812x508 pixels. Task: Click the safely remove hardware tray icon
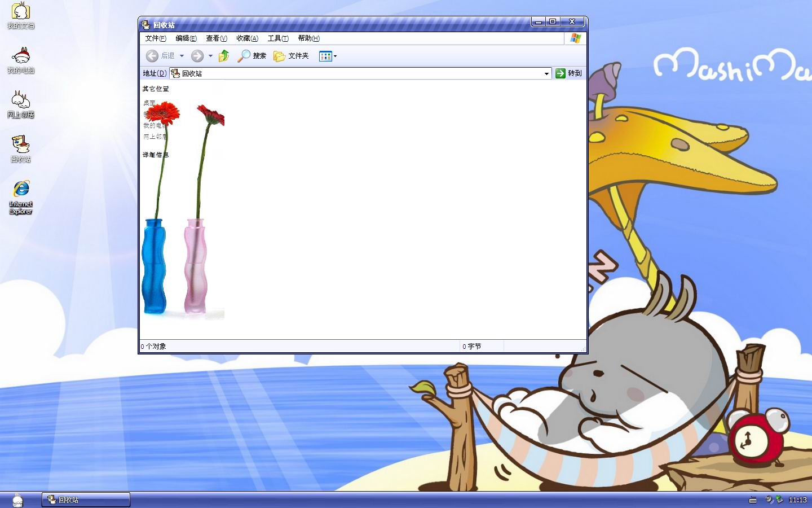[779, 500]
